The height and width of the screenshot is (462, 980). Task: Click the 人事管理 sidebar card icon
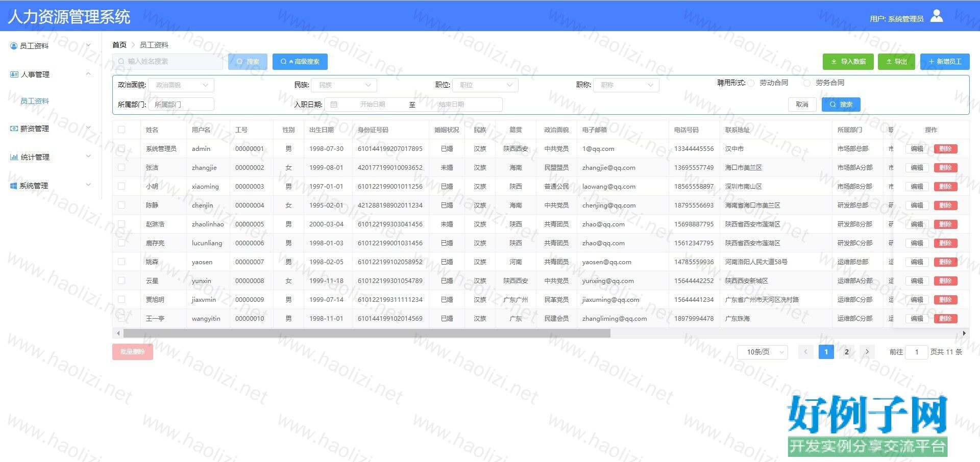pyautogui.click(x=14, y=74)
